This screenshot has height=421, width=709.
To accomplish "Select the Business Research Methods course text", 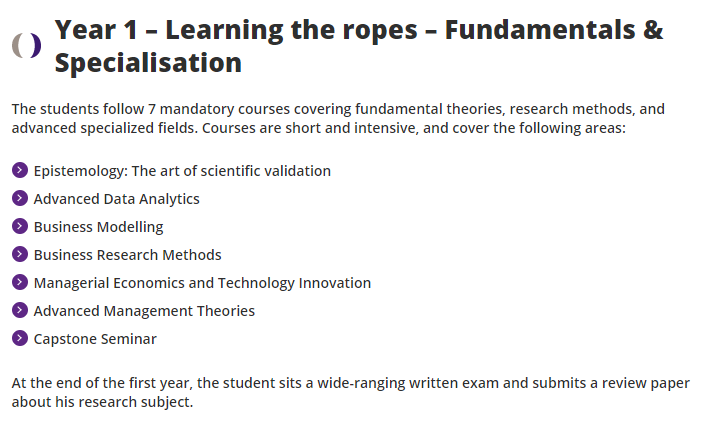I will click(x=127, y=255).
